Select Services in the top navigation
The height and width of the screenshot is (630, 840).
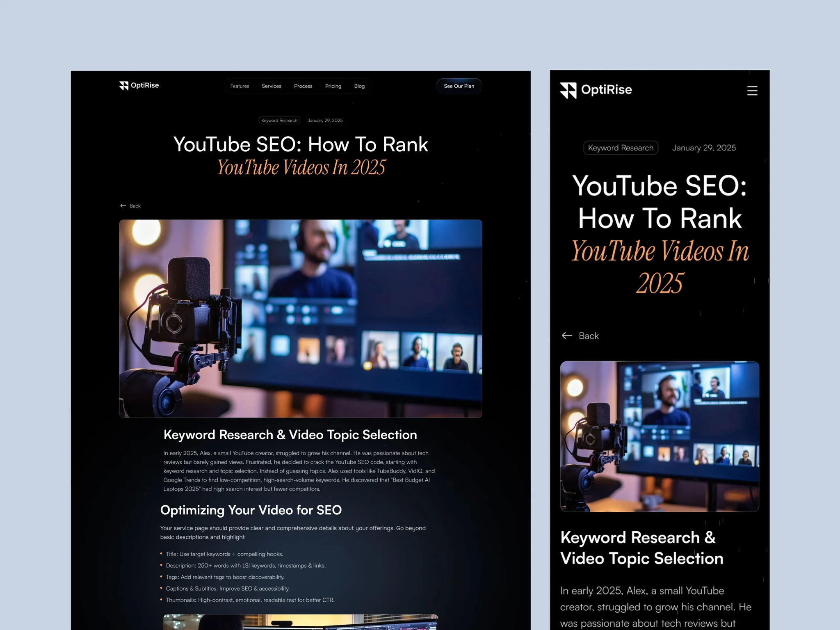tap(271, 86)
